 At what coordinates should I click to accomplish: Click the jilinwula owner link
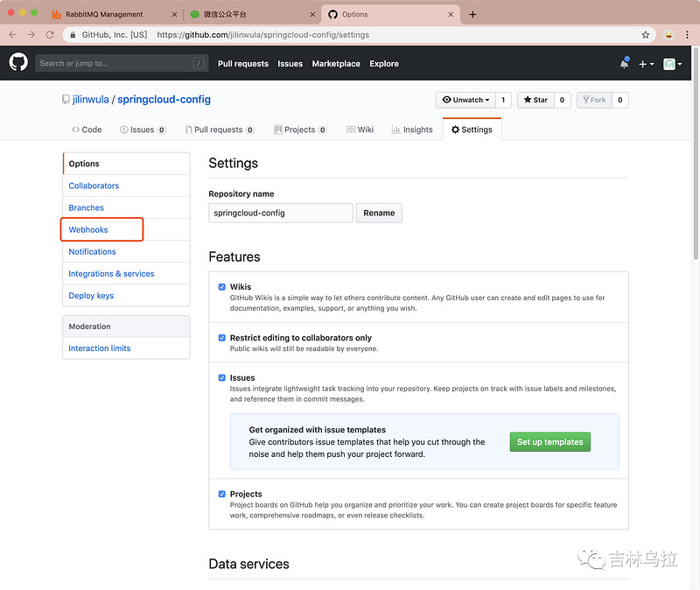(x=91, y=99)
